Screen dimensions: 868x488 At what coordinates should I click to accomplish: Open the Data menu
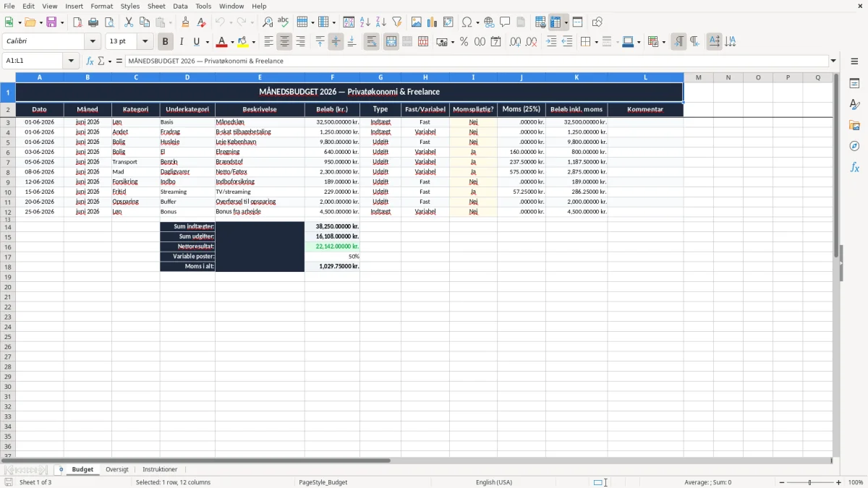point(180,6)
